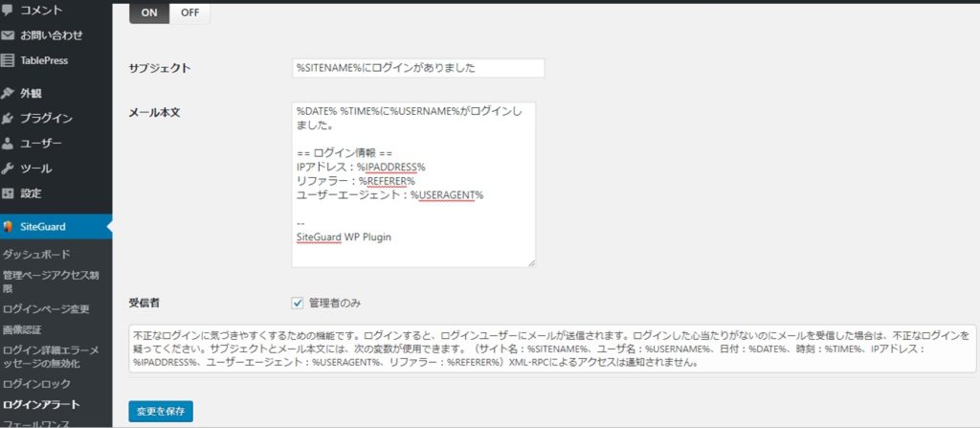Click the ユーザー person icon

click(x=8, y=144)
